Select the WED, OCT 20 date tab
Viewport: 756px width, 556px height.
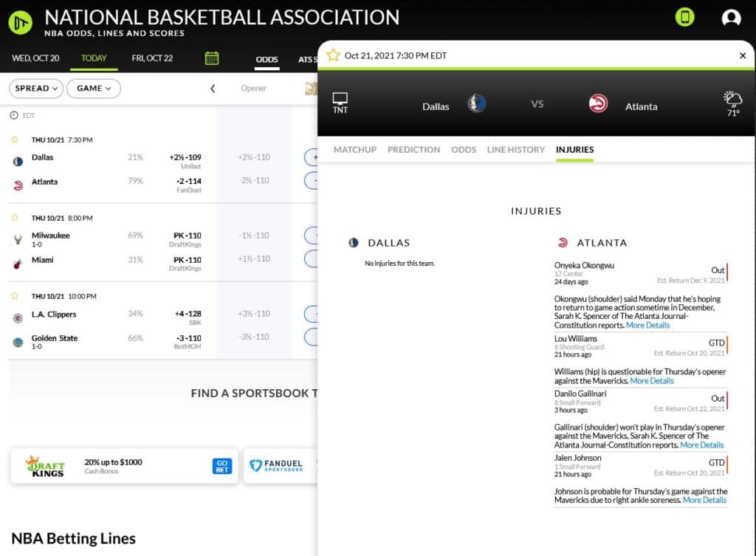[35, 58]
